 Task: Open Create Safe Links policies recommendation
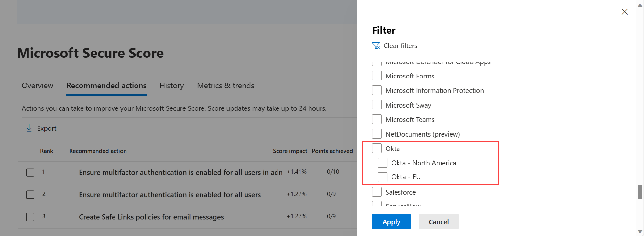[x=151, y=217]
